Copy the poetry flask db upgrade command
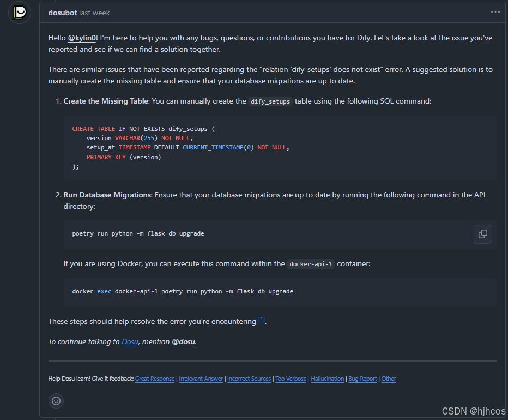The height and width of the screenshot is (420, 508). 483,234
